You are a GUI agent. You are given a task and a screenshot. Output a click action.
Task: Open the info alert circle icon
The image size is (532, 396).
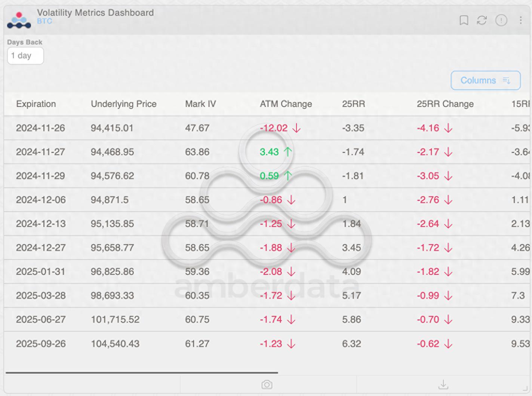[x=501, y=20]
